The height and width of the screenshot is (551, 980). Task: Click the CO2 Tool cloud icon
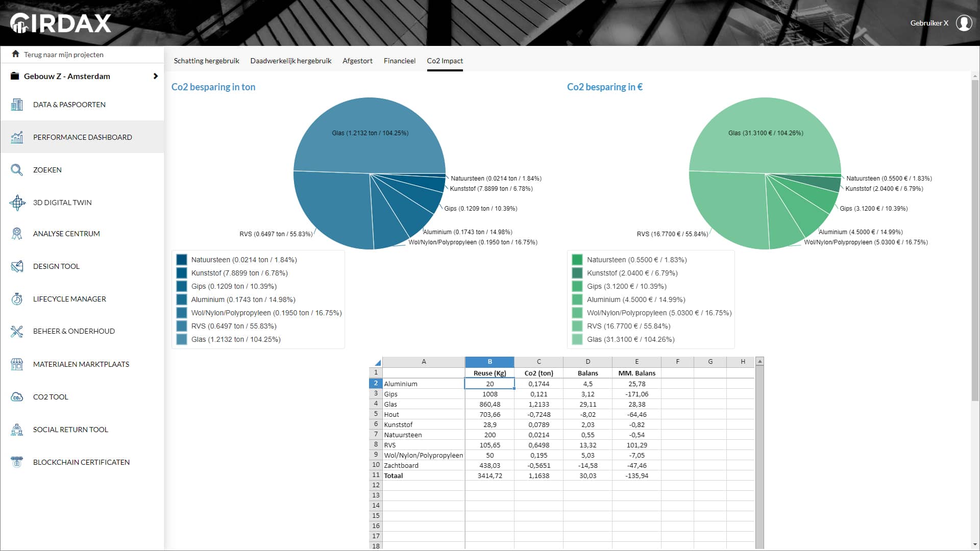point(17,397)
